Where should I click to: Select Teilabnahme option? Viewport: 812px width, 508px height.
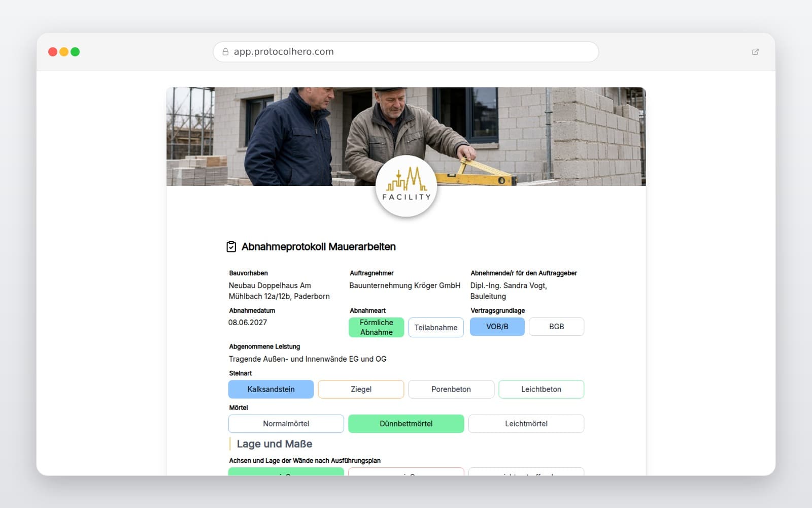(x=436, y=327)
